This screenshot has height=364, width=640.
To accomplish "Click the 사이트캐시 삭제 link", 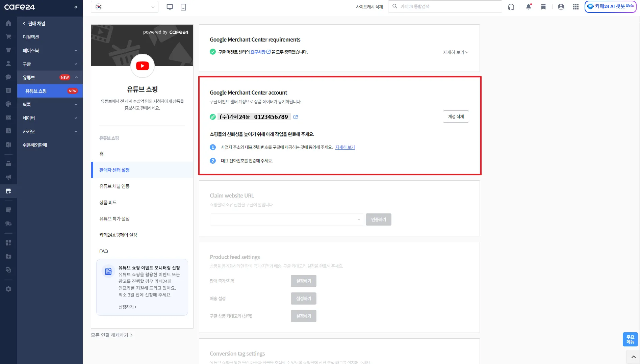I will (x=369, y=7).
